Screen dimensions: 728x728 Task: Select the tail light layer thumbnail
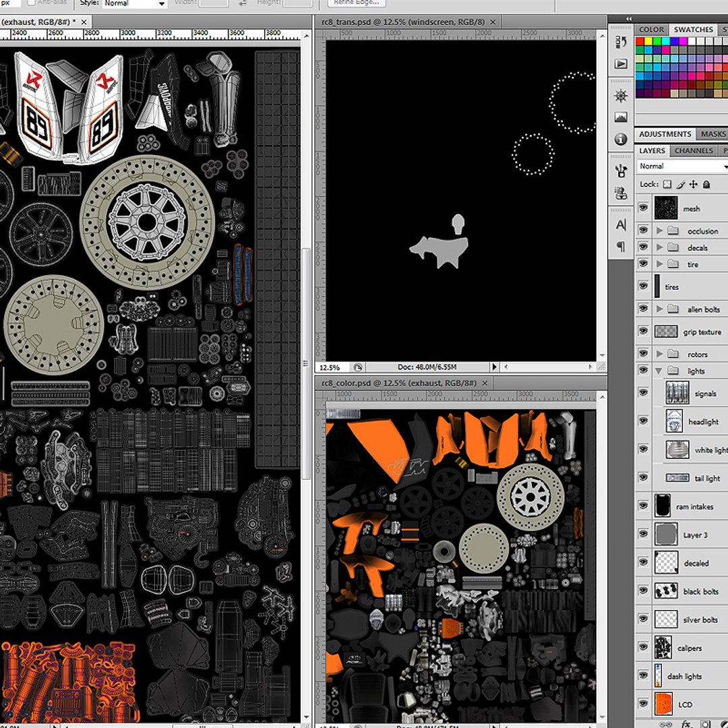(x=677, y=477)
